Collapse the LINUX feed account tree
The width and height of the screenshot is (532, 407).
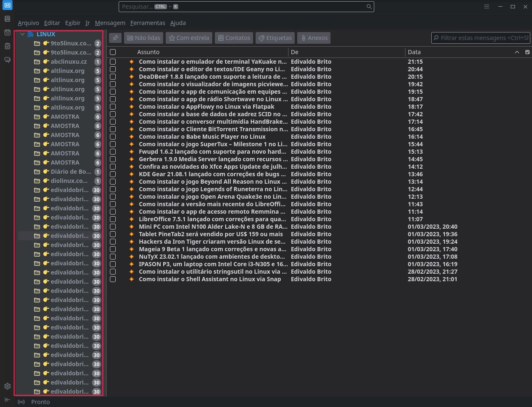[22, 34]
